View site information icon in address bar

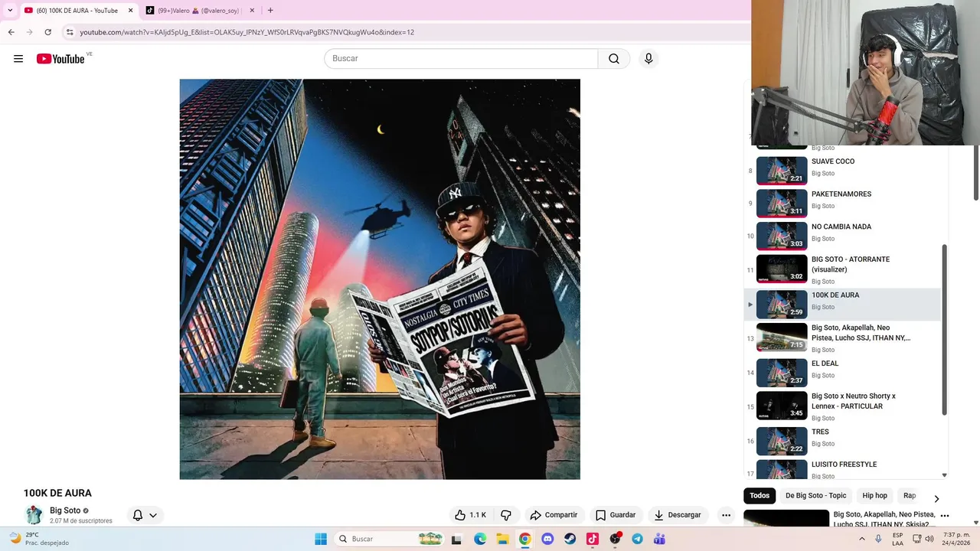70,32
